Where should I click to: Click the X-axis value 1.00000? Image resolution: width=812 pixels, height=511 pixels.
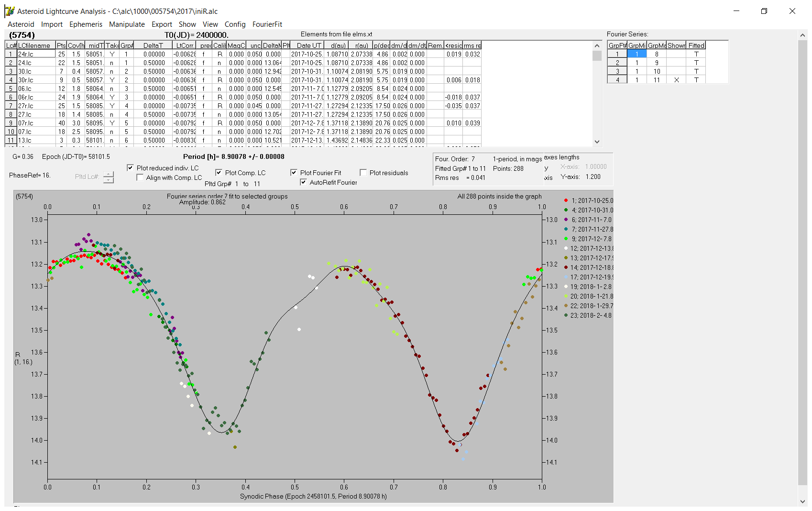tap(596, 167)
